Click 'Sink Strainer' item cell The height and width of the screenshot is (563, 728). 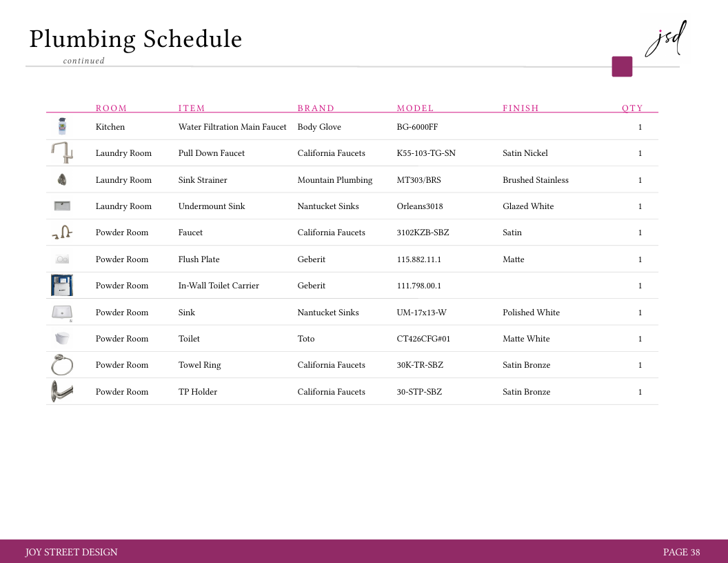click(x=203, y=180)
